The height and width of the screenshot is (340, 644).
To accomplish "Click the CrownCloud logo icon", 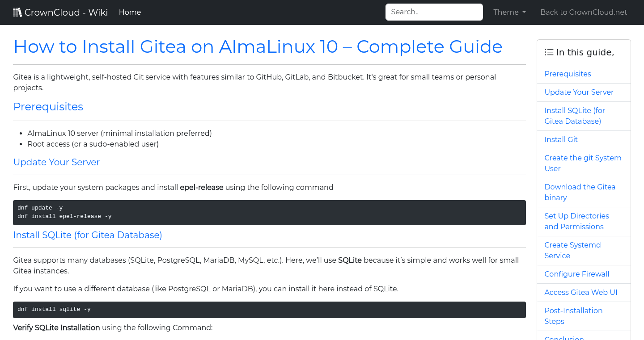I will [17, 12].
